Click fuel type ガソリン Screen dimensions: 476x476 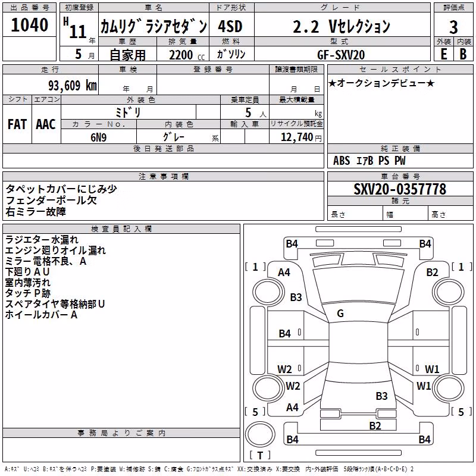point(231,54)
